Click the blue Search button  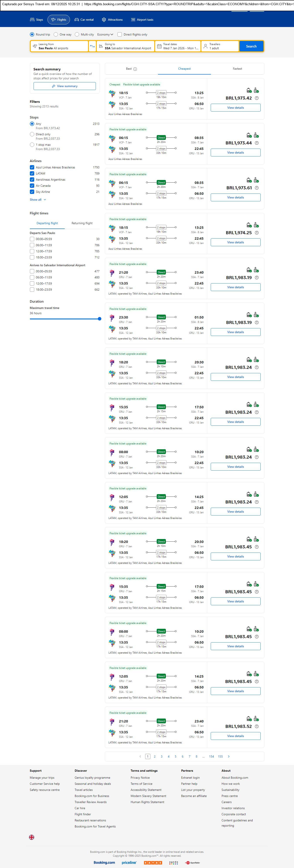point(251,46)
